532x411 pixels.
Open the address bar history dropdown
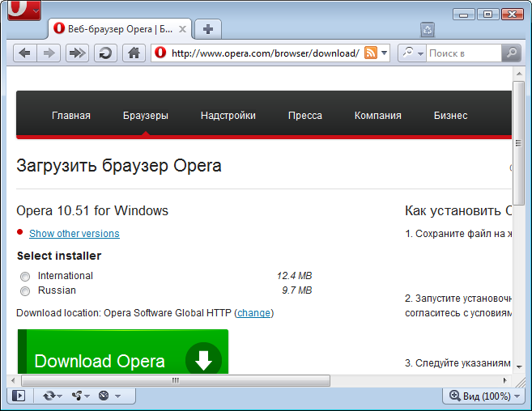(x=384, y=53)
